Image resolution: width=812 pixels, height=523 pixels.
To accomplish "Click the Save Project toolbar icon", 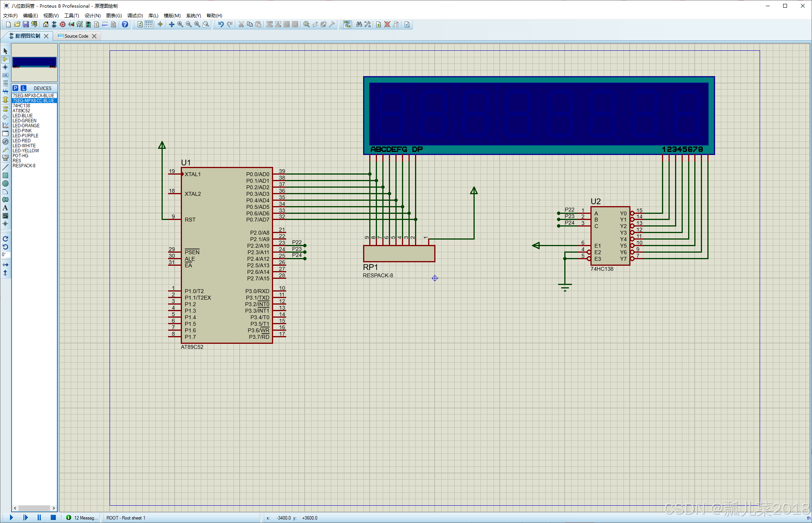I will [26, 24].
